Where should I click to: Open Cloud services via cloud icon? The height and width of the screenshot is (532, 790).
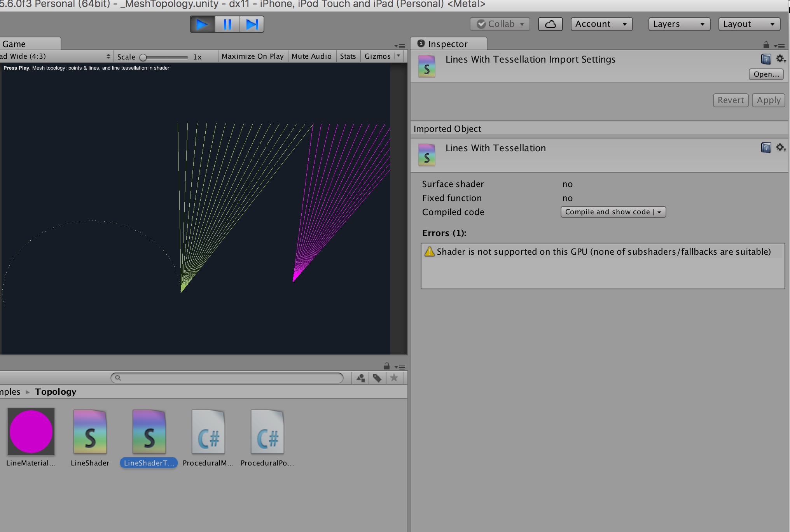pyautogui.click(x=550, y=24)
